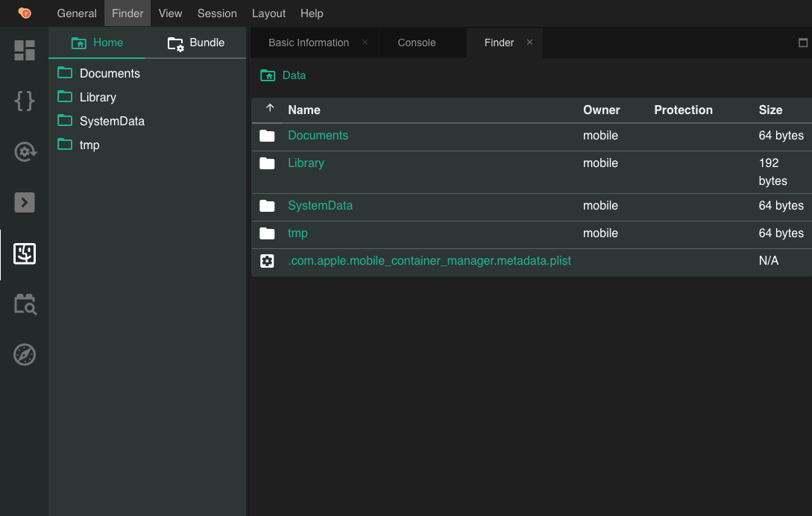Screen dimensions: 812x516
Task: Open the folder search icon in sidebar
Action: (x=25, y=304)
